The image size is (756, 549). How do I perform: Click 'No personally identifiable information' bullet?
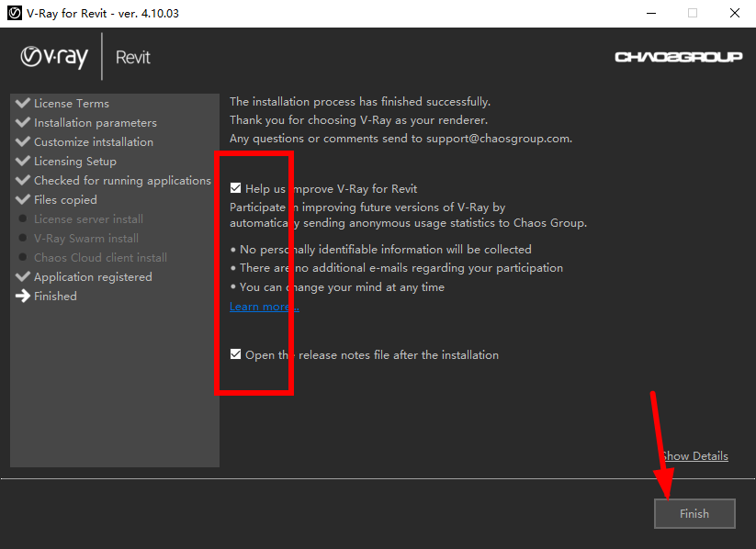point(381,250)
